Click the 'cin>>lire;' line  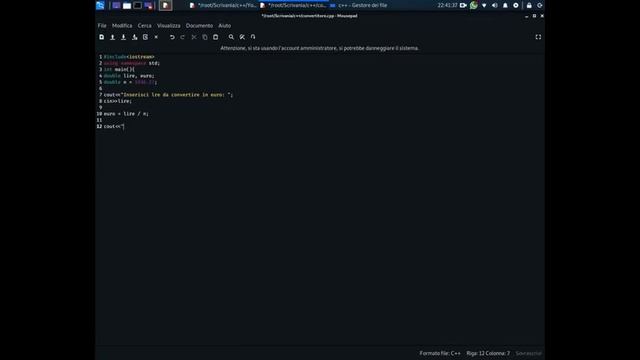[x=118, y=101]
